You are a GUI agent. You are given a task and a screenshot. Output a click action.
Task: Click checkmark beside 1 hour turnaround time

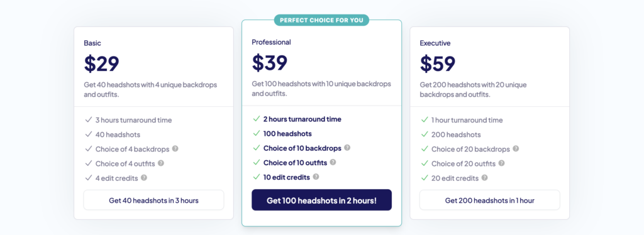pos(425,120)
